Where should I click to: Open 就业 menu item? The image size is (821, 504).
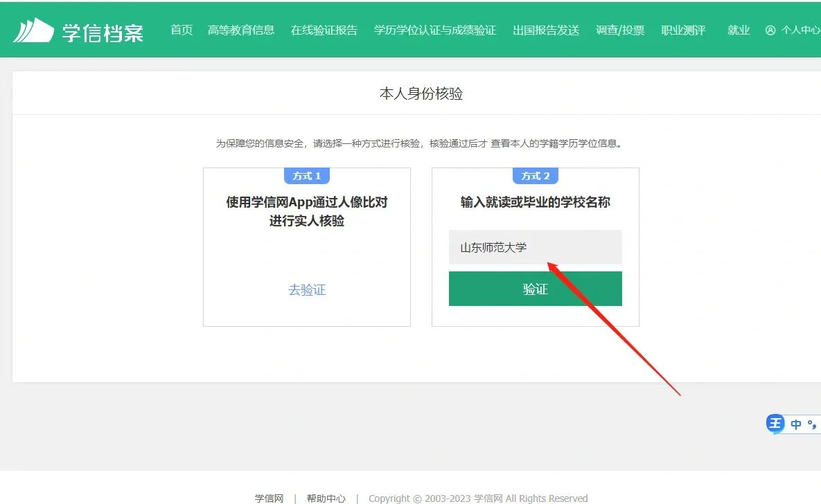(739, 30)
